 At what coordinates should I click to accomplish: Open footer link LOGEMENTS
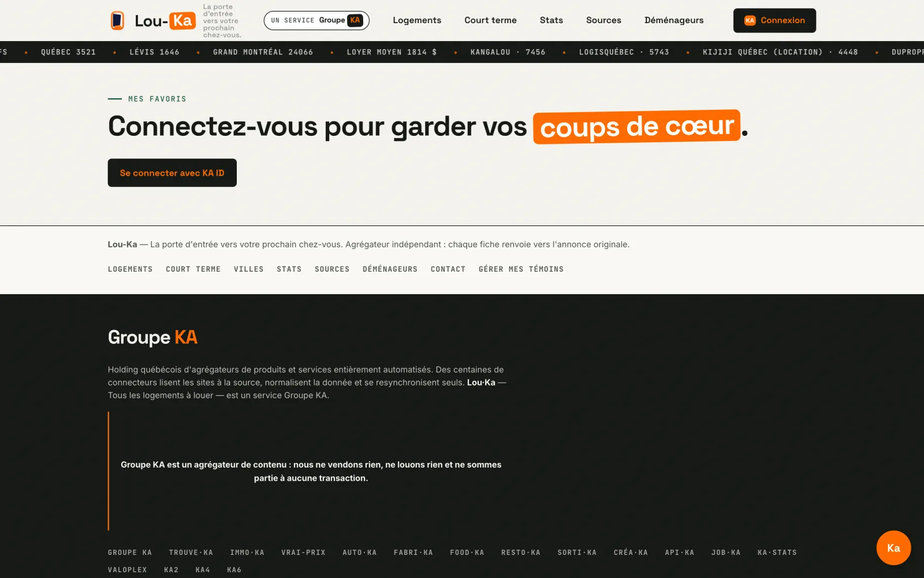coord(131,269)
